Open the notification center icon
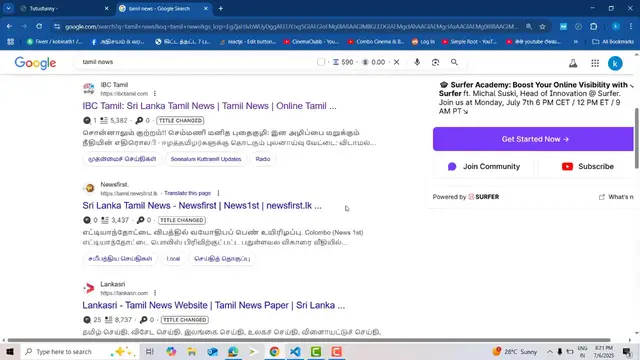Image resolution: width=640 pixels, height=360 pixels. pyautogui.click(x=627, y=351)
